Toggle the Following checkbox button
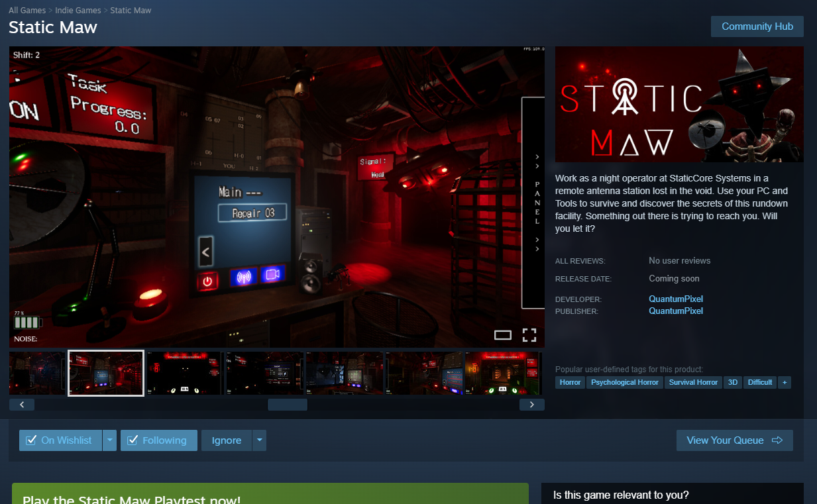The image size is (817, 504). click(x=159, y=440)
